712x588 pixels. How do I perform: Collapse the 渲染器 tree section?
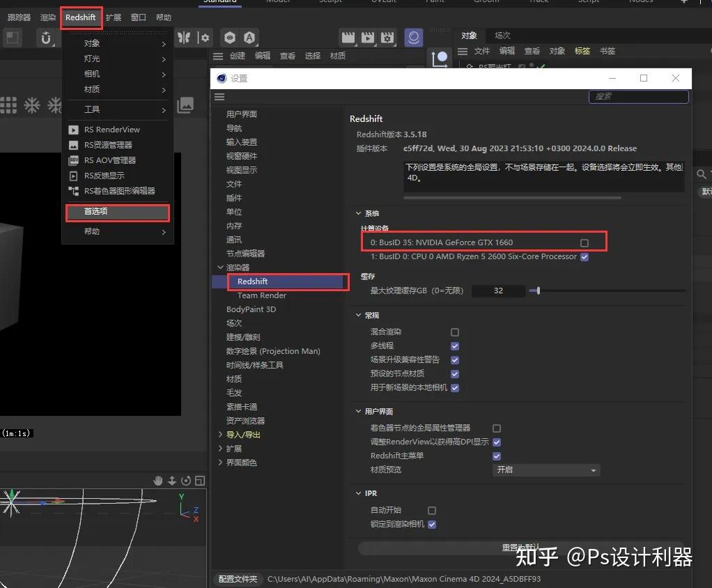click(220, 267)
